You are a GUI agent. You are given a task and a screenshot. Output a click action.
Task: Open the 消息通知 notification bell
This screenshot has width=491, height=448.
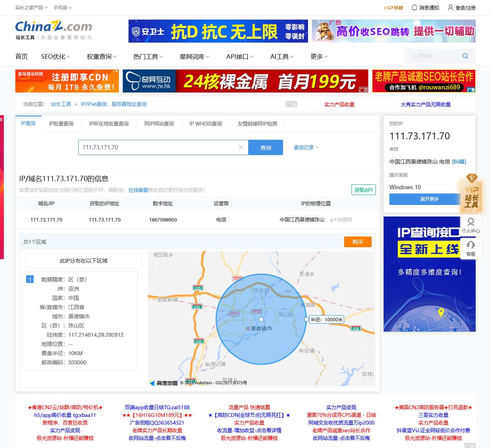pos(414,8)
